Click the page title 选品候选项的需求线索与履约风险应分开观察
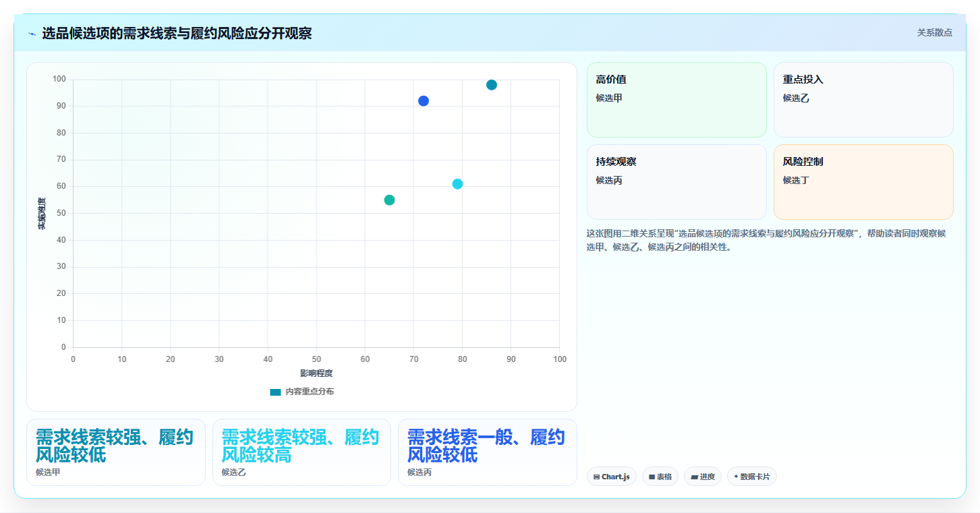 (177, 33)
